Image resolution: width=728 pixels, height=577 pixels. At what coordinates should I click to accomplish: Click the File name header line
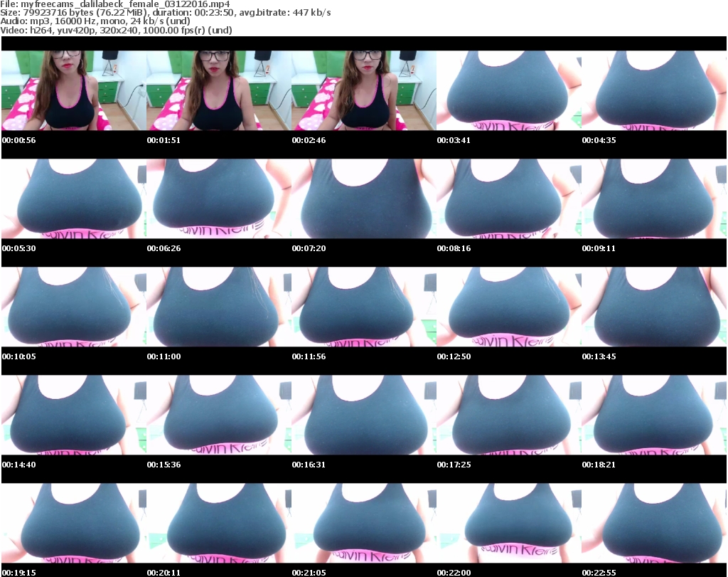click(115, 4)
